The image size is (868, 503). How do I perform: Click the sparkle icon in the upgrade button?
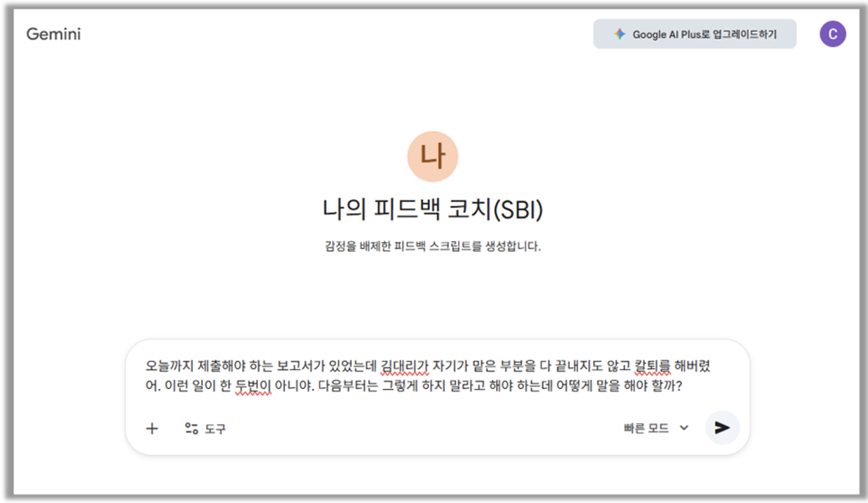coord(619,34)
